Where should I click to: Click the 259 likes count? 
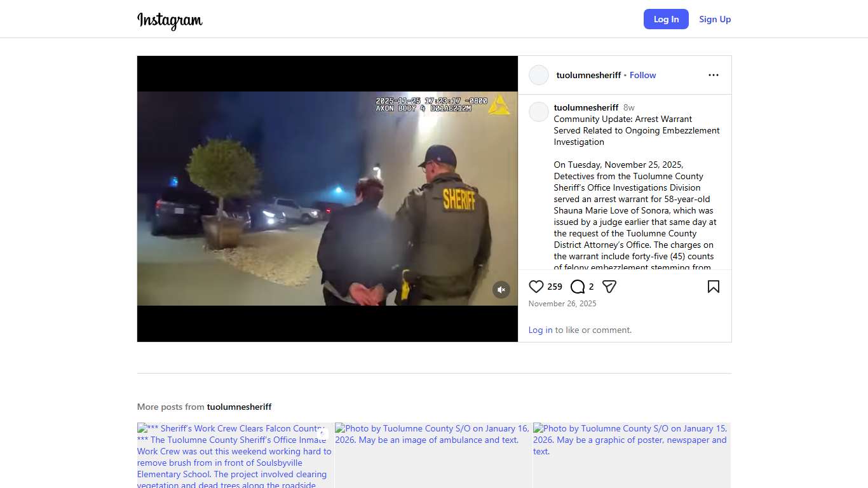pyautogui.click(x=555, y=287)
